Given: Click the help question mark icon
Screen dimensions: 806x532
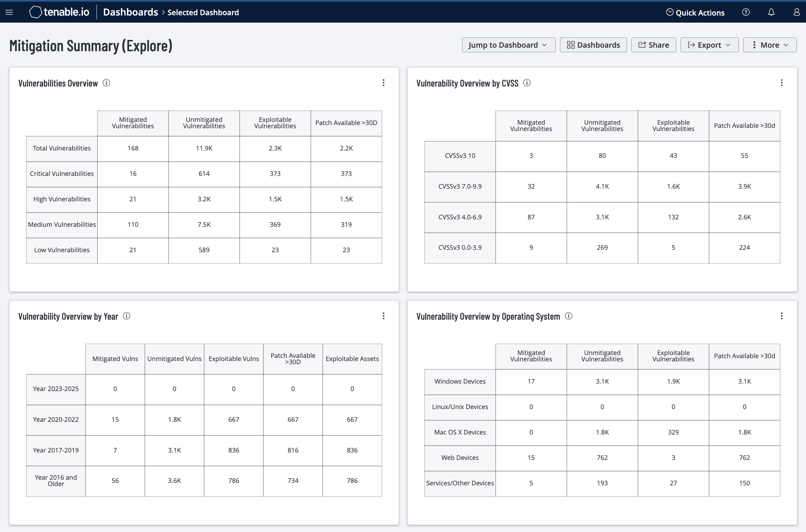Looking at the screenshot, I should (747, 12).
